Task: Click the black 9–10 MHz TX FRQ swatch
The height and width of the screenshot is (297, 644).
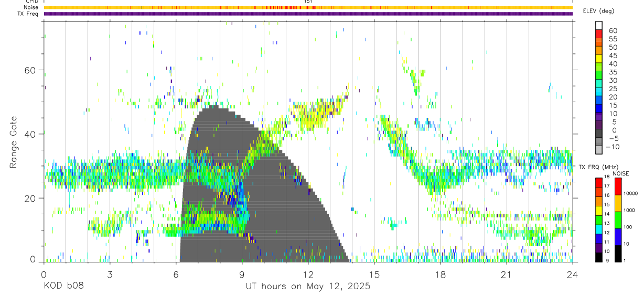Action: point(599,257)
